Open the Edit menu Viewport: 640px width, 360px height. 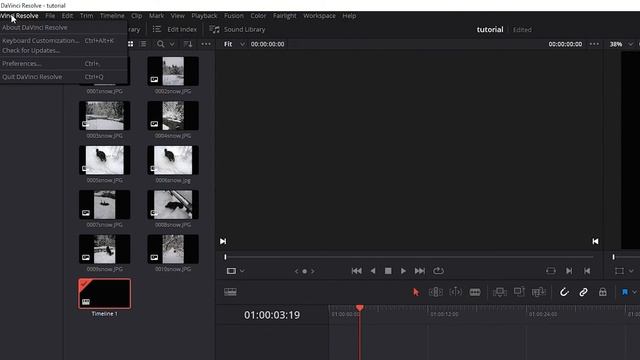67,16
